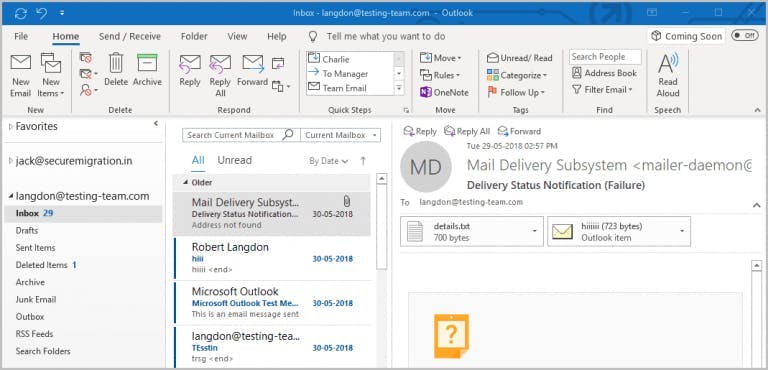
Task: Open Customize Quick Access Toolbar arrow
Action: tap(62, 13)
